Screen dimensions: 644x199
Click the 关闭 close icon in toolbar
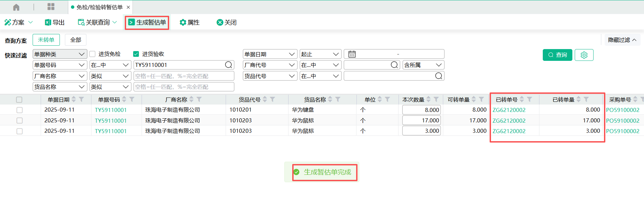[x=220, y=23]
